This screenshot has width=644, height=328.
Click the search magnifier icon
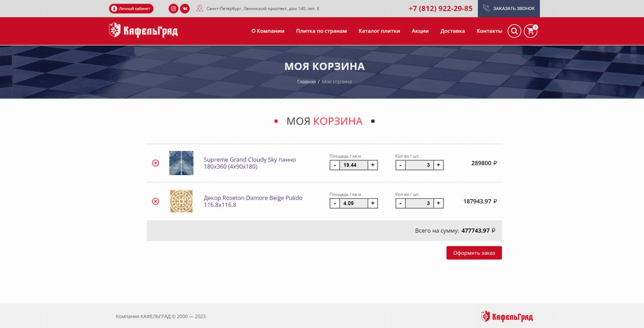pyautogui.click(x=514, y=31)
